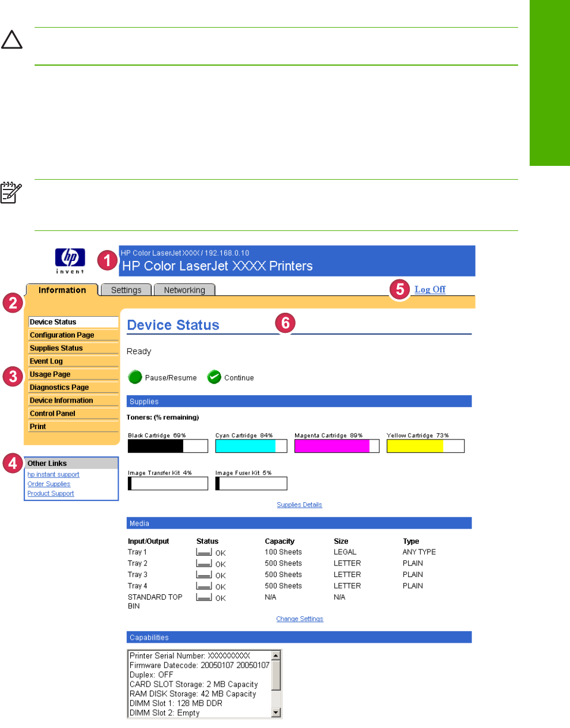Click the 'Media' section header
The image size is (570, 728).
pyautogui.click(x=299, y=524)
